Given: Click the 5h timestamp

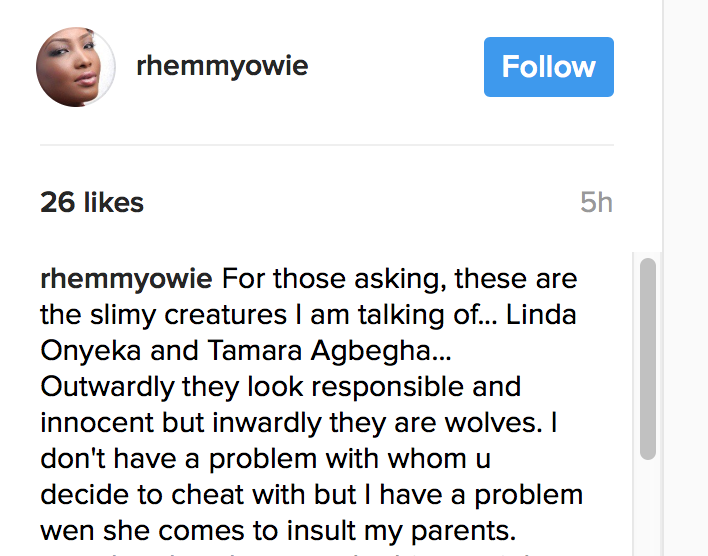Looking at the screenshot, I should (x=596, y=202).
